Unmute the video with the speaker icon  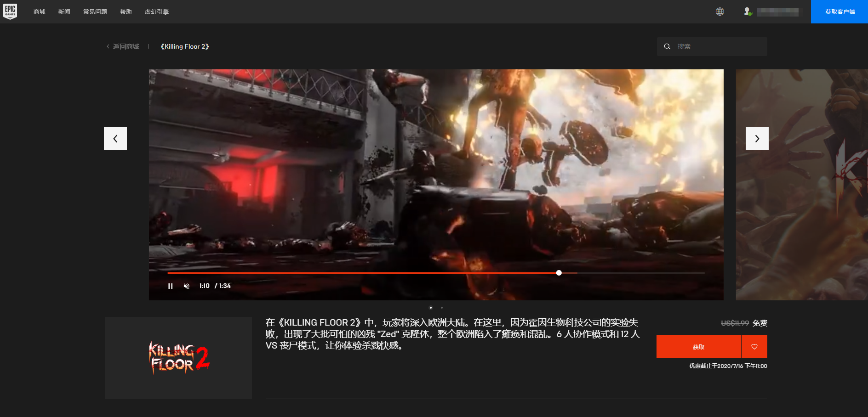(187, 286)
